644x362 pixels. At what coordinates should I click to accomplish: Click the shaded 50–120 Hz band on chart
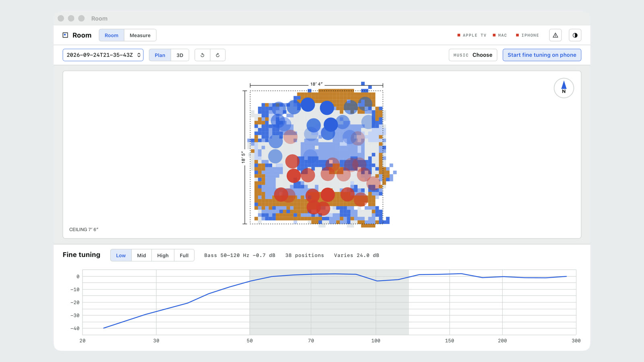pyautogui.click(x=329, y=302)
